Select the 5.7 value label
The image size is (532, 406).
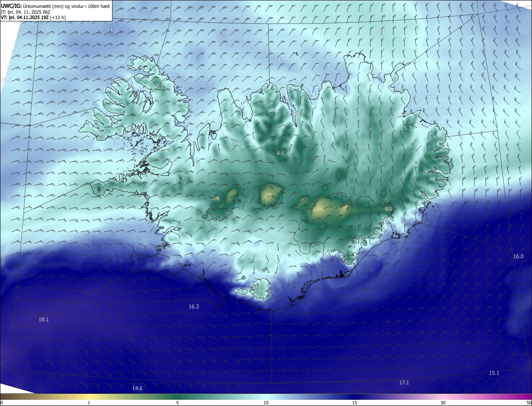click(x=180, y=179)
